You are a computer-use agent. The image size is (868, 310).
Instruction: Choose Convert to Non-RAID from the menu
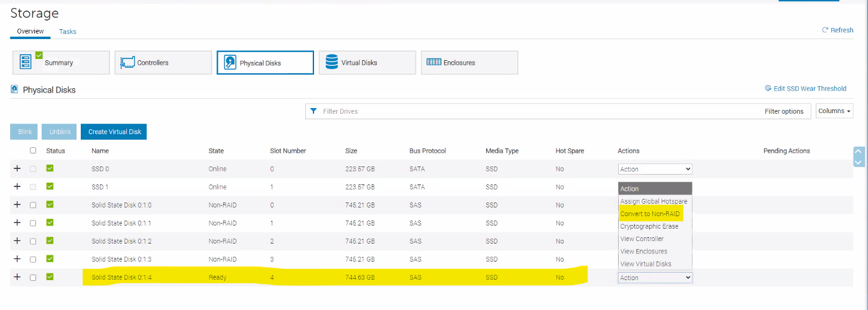[x=650, y=214]
